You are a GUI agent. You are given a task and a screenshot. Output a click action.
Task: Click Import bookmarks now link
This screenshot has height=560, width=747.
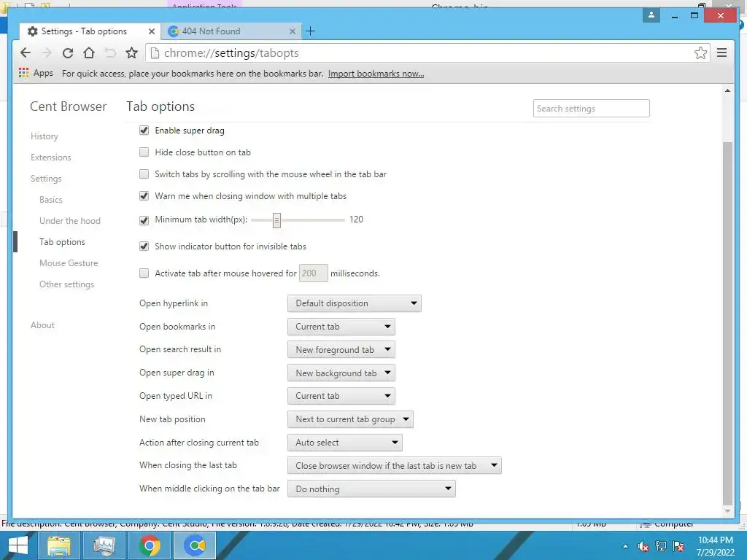376,74
